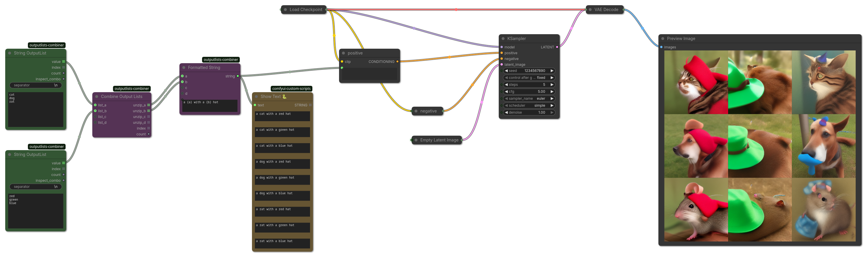
Task: Click the KSampler LATENT output port
Action: coord(557,47)
